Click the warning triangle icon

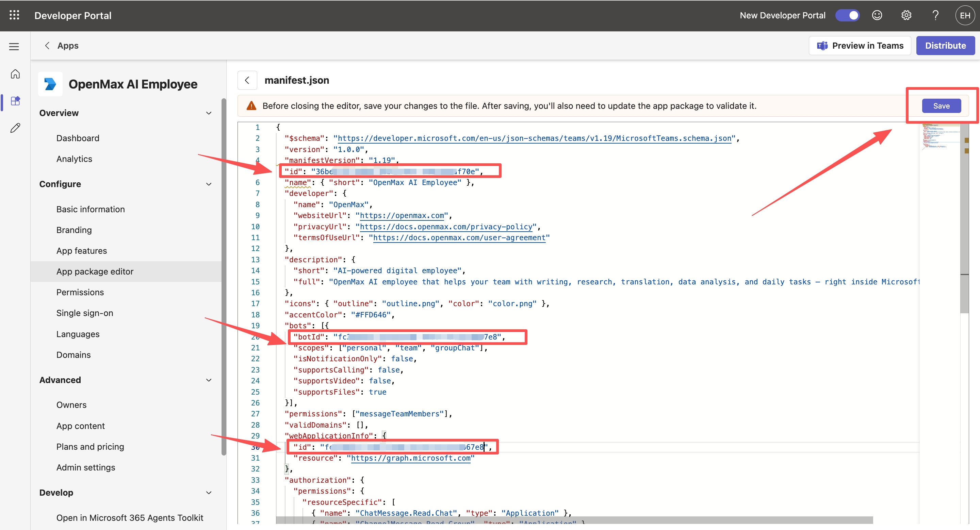pos(251,106)
